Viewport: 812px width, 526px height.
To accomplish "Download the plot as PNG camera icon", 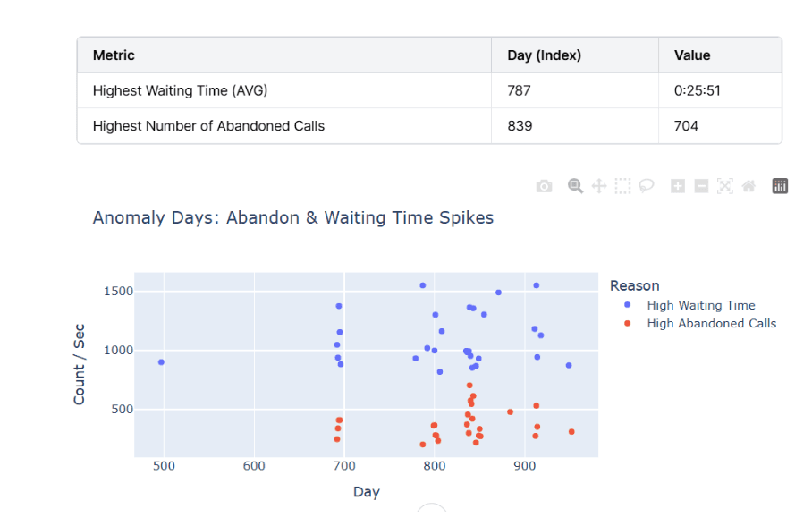I will 544,186.
